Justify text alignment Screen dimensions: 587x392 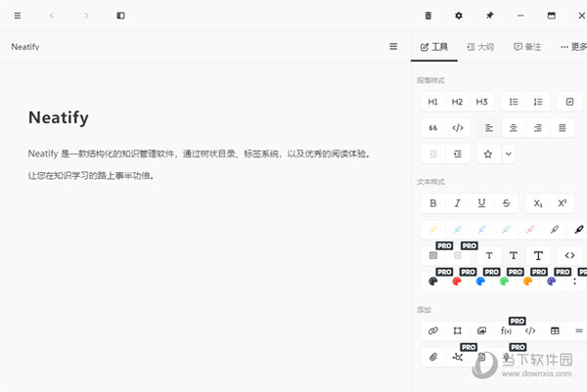(x=563, y=128)
